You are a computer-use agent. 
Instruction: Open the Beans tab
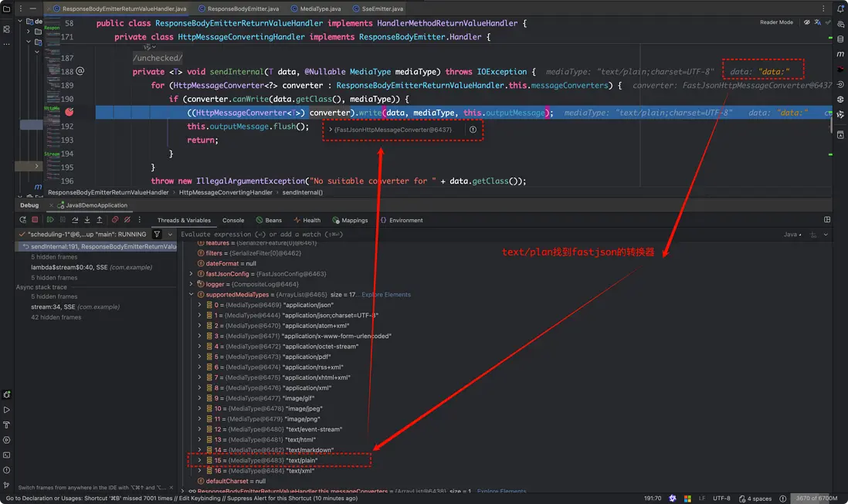coord(269,221)
